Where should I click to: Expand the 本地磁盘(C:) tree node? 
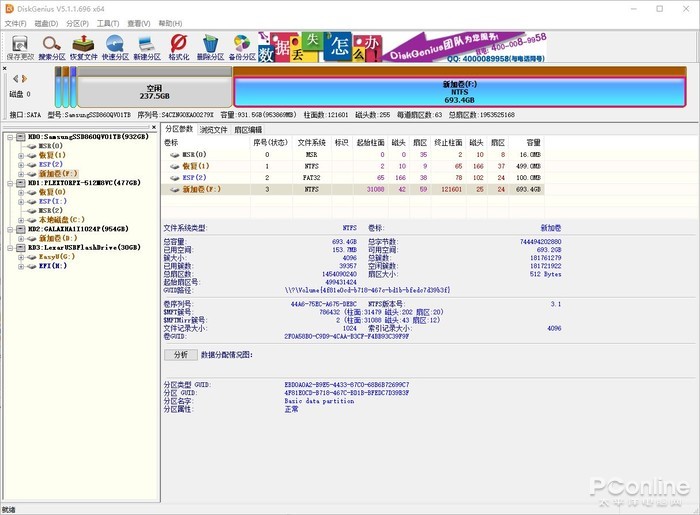click(x=21, y=220)
